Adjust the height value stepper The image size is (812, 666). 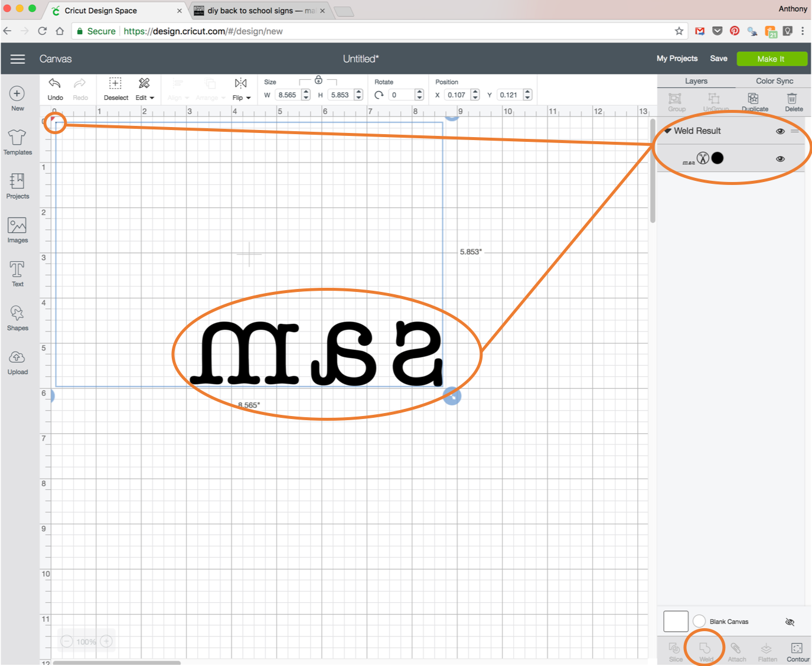coord(358,95)
